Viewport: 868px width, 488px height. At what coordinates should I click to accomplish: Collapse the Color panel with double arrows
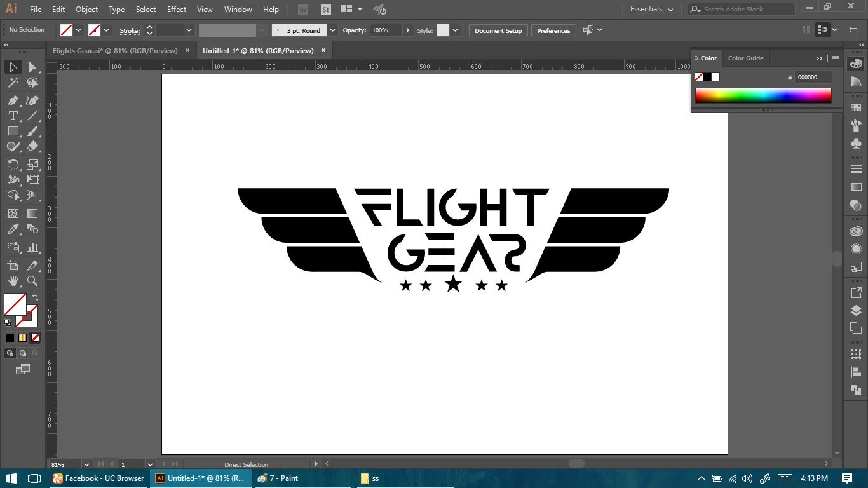(x=820, y=58)
